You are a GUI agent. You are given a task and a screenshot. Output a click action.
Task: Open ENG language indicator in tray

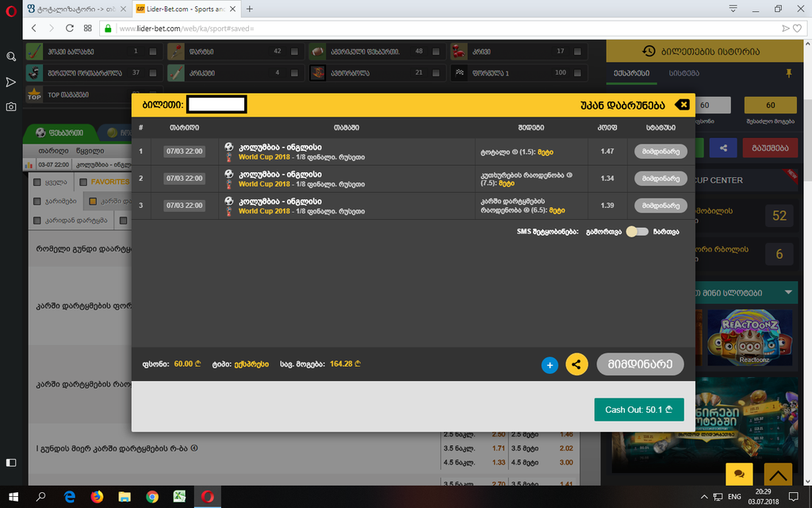click(733, 497)
